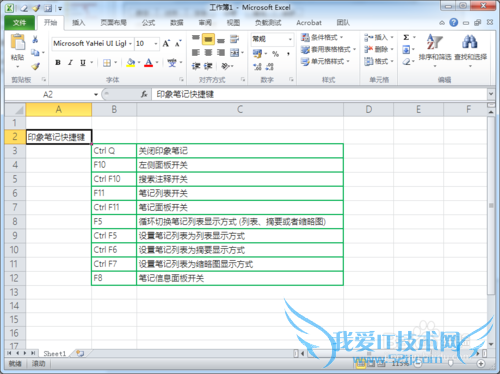Increase decimal places

(257, 67)
